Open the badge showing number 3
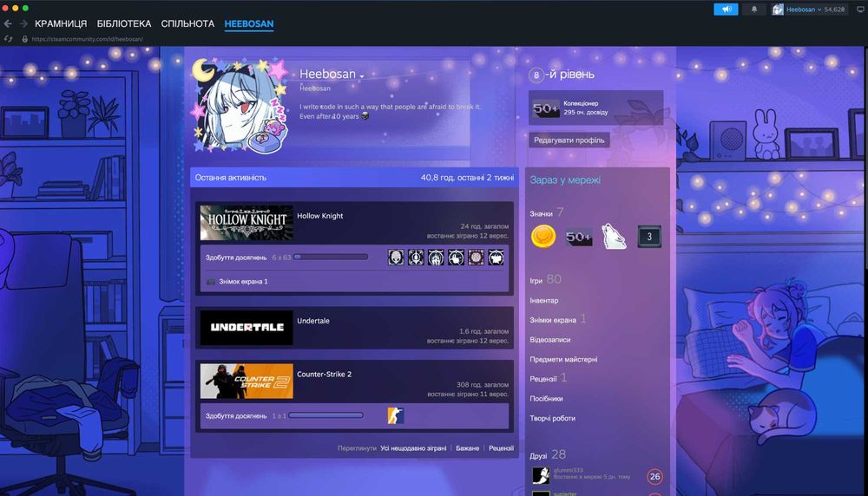The height and width of the screenshot is (496, 868). [649, 237]
